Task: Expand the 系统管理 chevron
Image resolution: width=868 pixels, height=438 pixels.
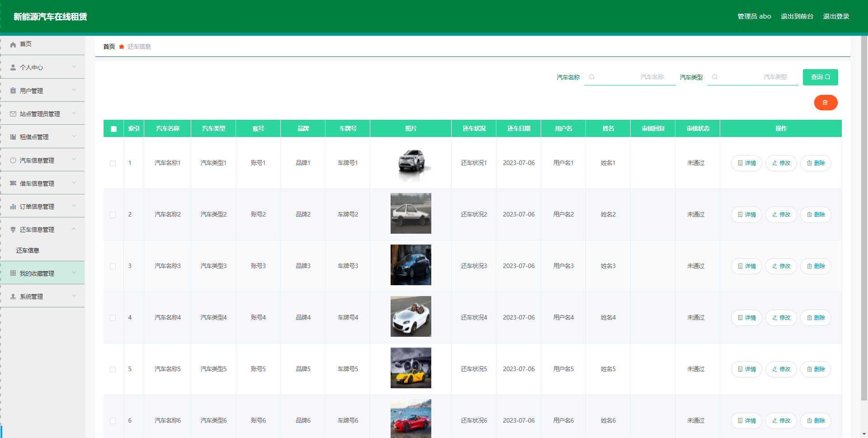Action: 74,296
